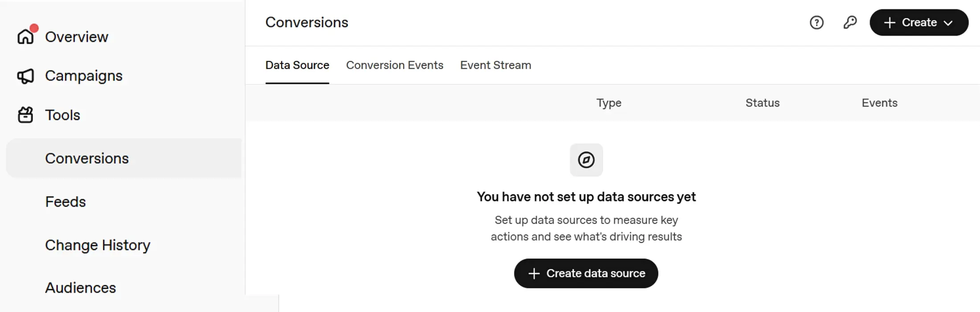Open Audiences in the sidebar

(80, 287)
